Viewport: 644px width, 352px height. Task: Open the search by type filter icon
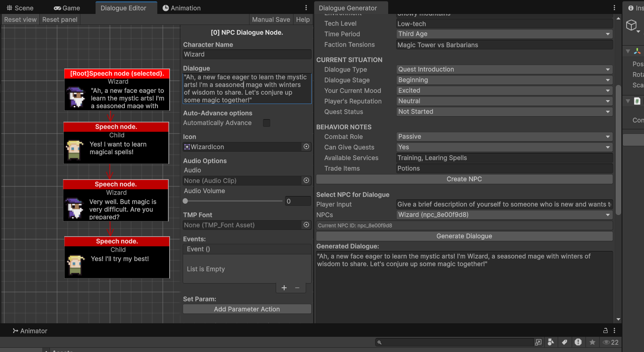(551, 342)
